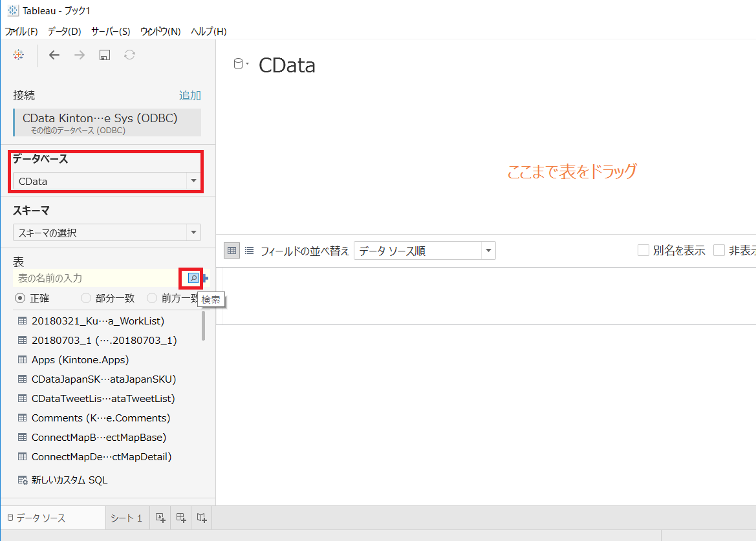This screenshot has height=541, width=756.
Task: Select the 部分一致 radio button
Action: 86,298
